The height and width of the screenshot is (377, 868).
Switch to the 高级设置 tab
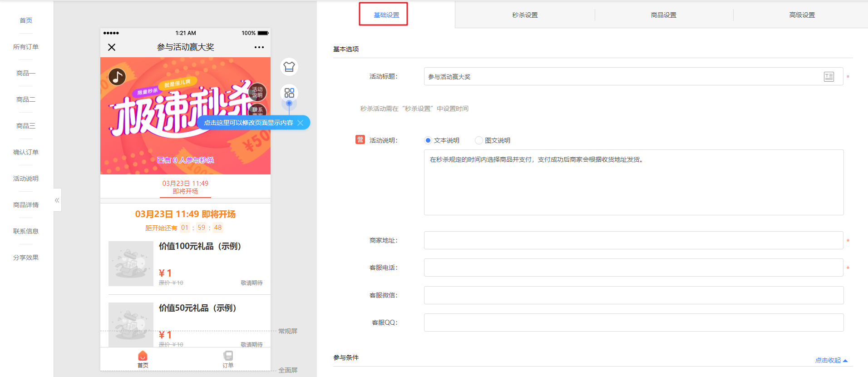click(802, 15)
